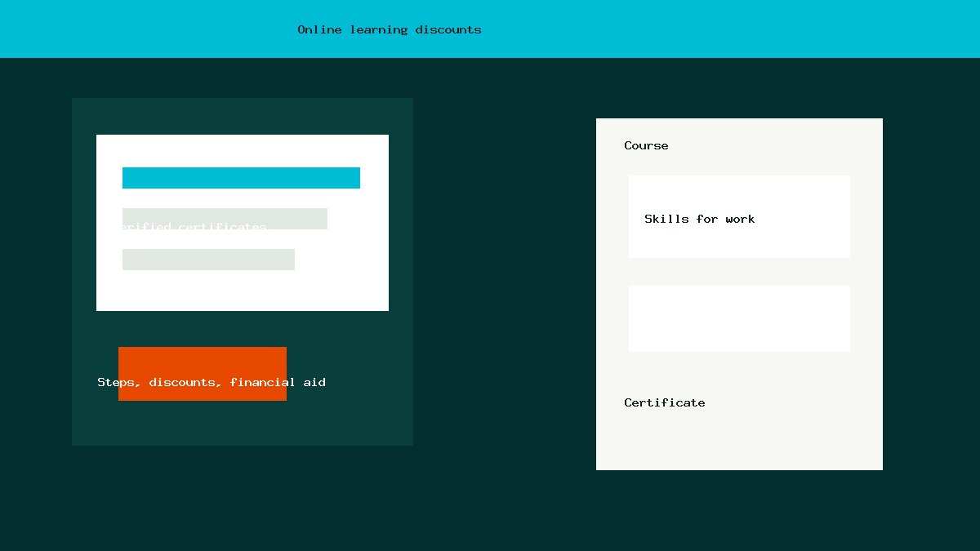Click the gray "verified certificates" bar
This screenshot has width=980, height=551.
click(x=225, y=219)
